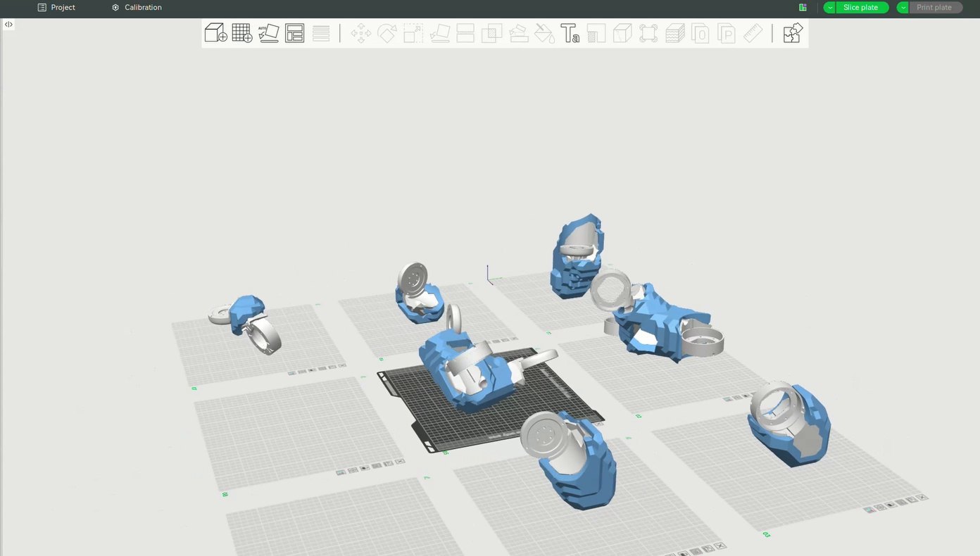Expand the Print plate dropdown arrow

(x=903, y=8)
